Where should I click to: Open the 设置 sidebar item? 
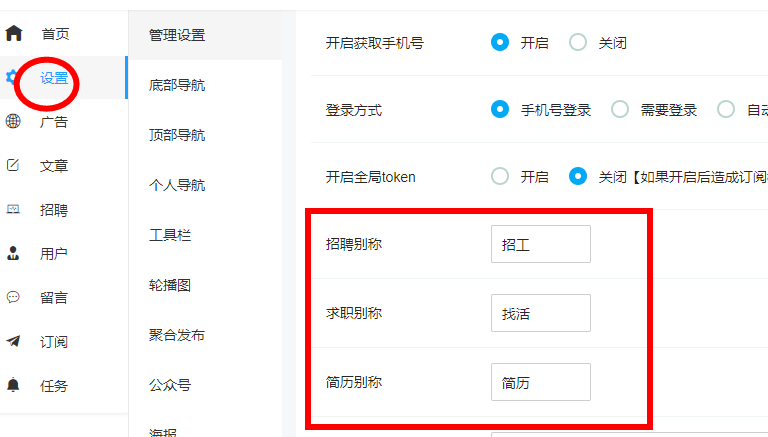coord(54,77)
